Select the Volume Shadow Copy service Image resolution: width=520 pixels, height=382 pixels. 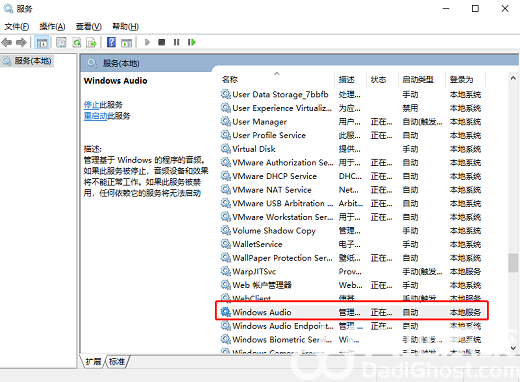point(351,231)
